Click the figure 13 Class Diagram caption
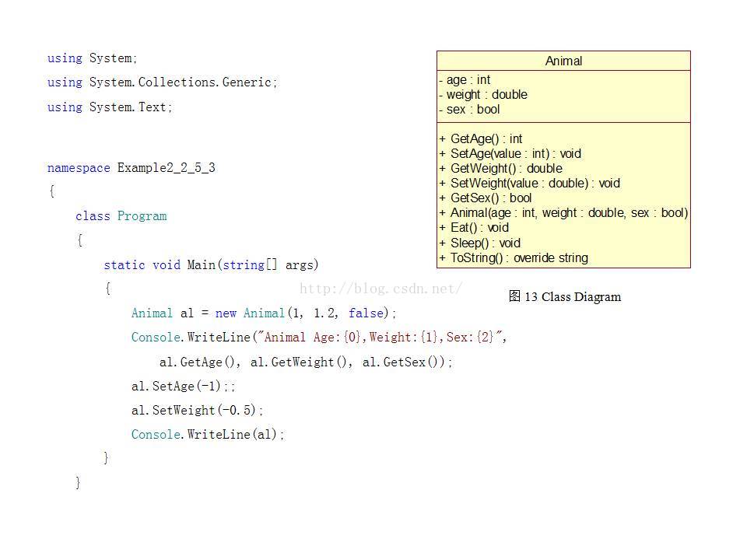Screen dimensions: 747x560 tap(565, 296)
